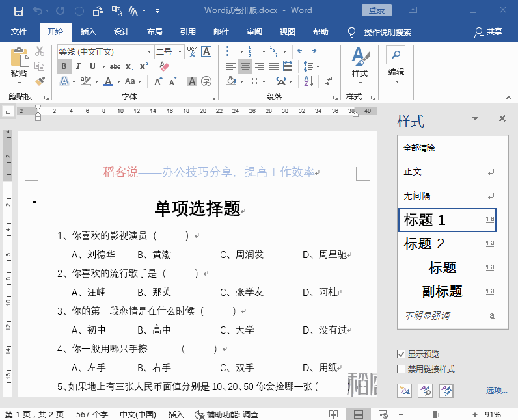The image size is (518, 420).
Task: Paste clipboard contents with the Paste icon
Action: (x=19, y=58)
